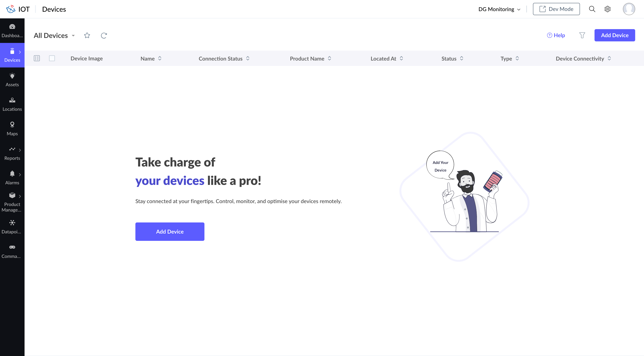Tick the select-all checkbox in header
Image resolution: width=644 pixels, height=356 pixels.
(52, 58)
